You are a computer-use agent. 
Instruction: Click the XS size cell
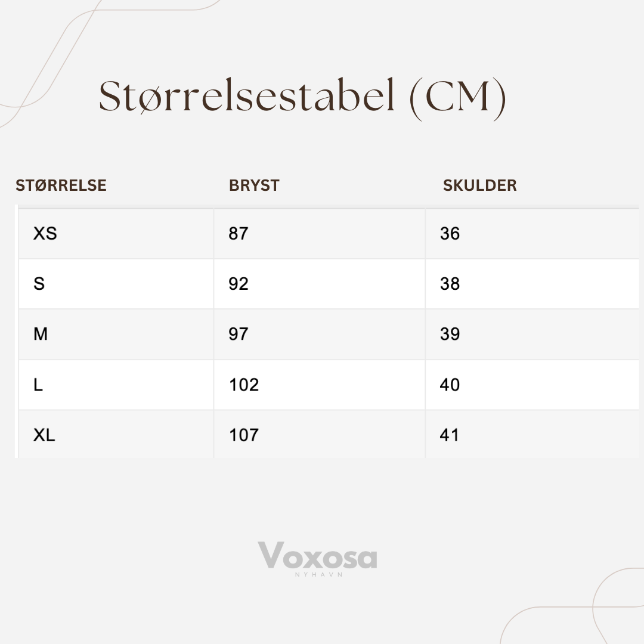[x=116, y=234]
